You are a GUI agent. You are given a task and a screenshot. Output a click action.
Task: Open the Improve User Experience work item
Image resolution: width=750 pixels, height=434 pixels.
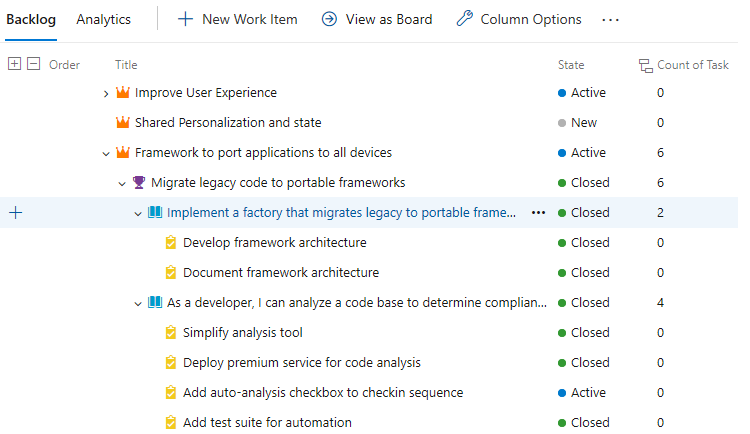click(x=206, y=92)
